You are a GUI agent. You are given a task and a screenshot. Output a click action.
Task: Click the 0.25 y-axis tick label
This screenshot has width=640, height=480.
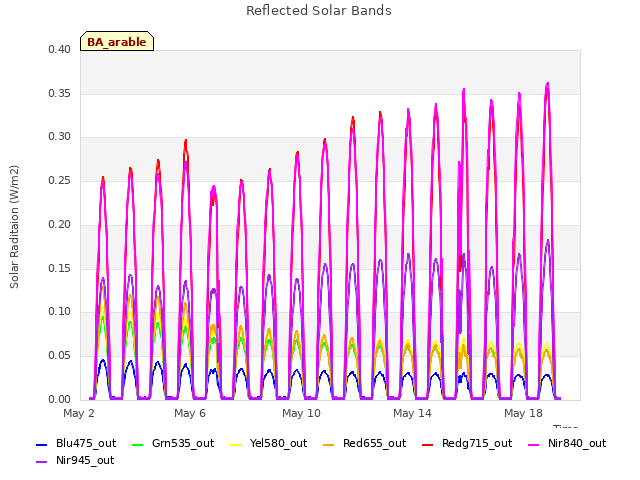(x=60, y=180)
